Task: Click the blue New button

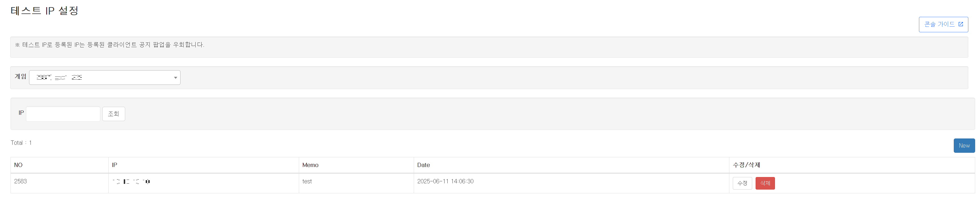Action: tap(964, 146)
